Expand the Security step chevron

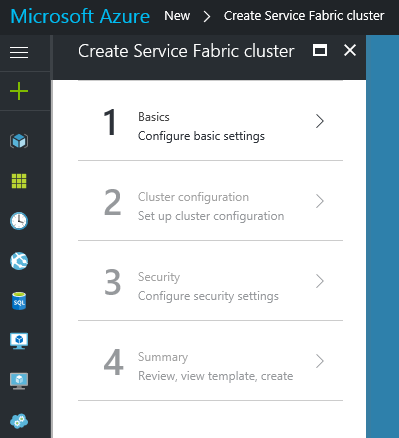[320, 281]
